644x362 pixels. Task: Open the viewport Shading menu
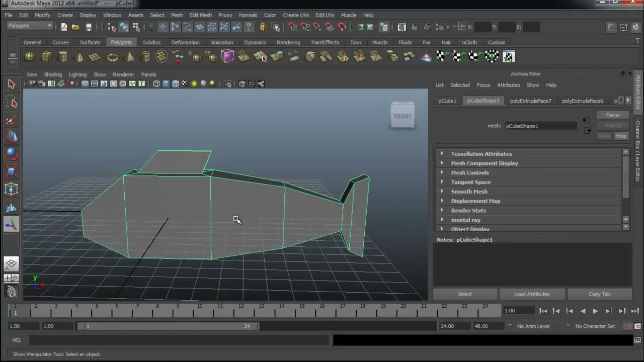tap(53, 74)
